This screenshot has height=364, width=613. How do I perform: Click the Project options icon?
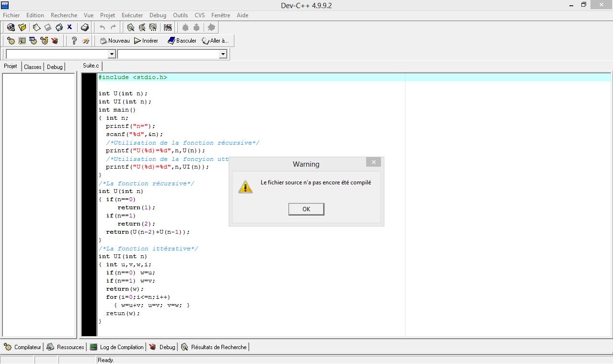click(211, 27)
